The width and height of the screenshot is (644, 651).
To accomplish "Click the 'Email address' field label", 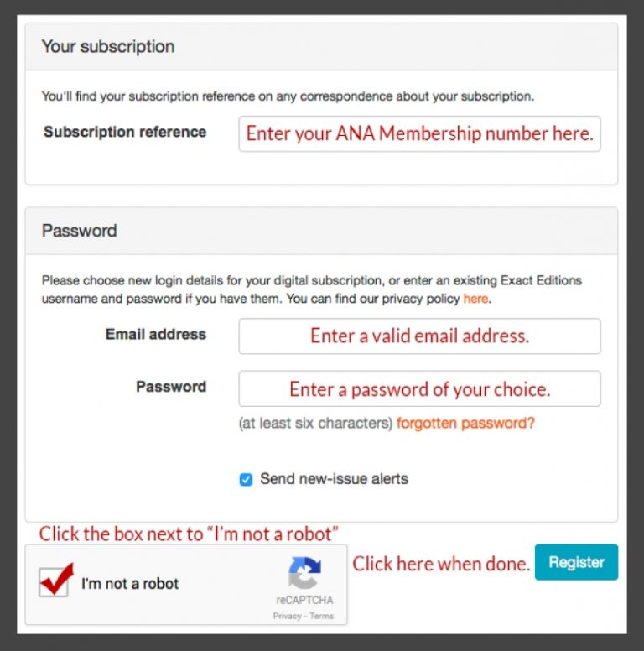I will [155, 334].
